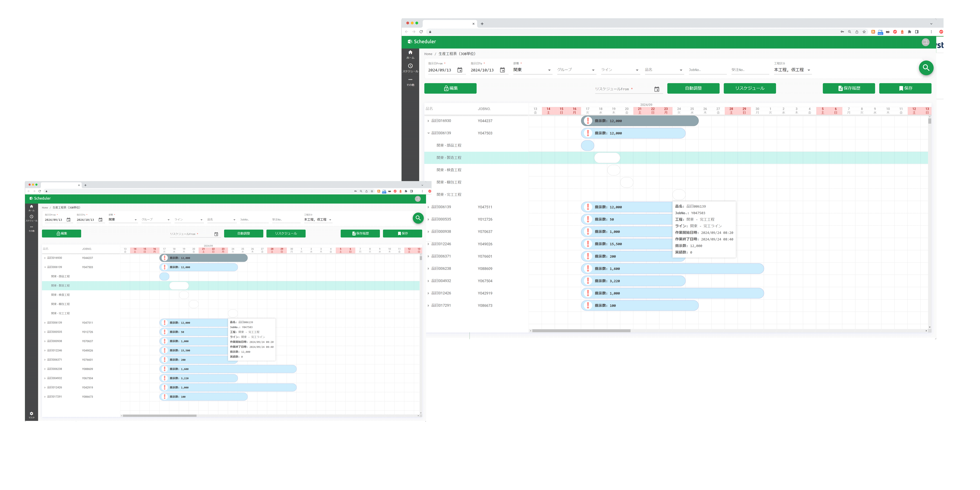Select 関東 - 梱包工程 row in large window
Screen dimensions: 980x490
pos(676,182)
